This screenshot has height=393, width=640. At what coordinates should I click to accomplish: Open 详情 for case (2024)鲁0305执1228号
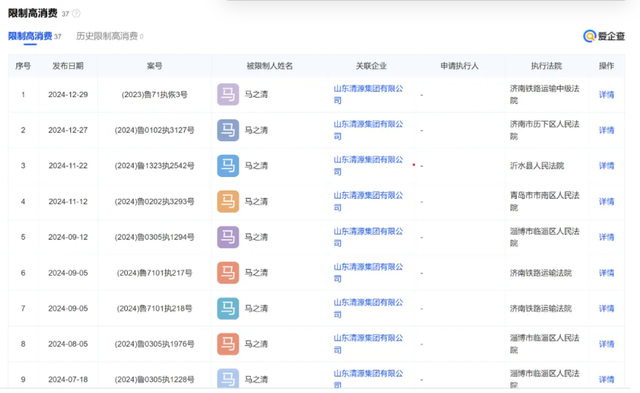[606, 380]
